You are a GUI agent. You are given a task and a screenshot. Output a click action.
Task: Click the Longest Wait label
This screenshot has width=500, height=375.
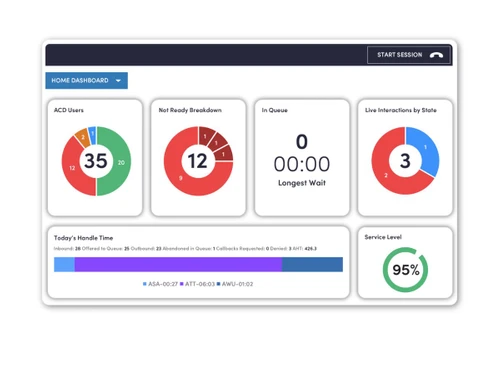pyautogui.click(x=302, y=183)
